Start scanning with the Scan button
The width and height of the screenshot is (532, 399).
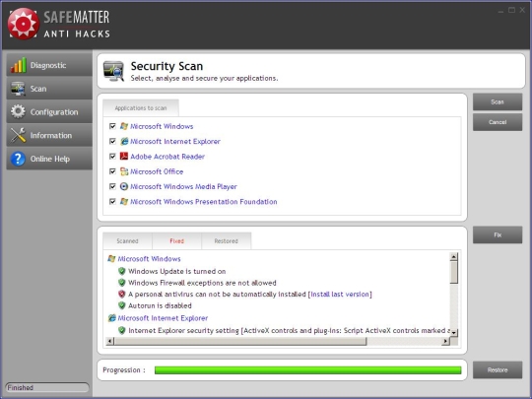tap(498, 101)
